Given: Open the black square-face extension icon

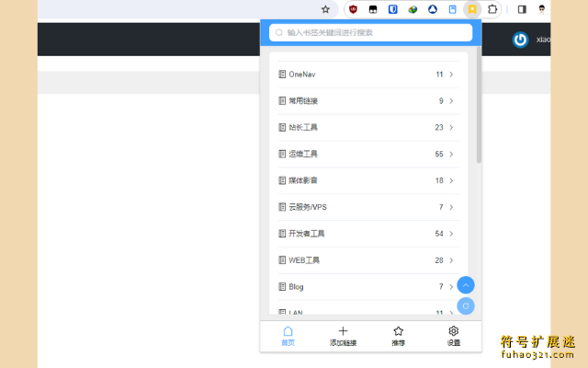Looking at the screenshot, I should click(373, 9).
